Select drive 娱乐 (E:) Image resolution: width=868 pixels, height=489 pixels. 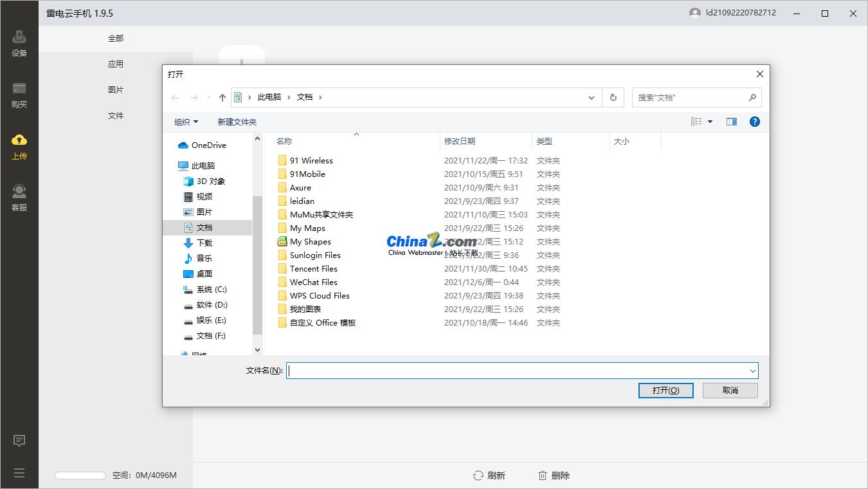[x=205, y=320]
